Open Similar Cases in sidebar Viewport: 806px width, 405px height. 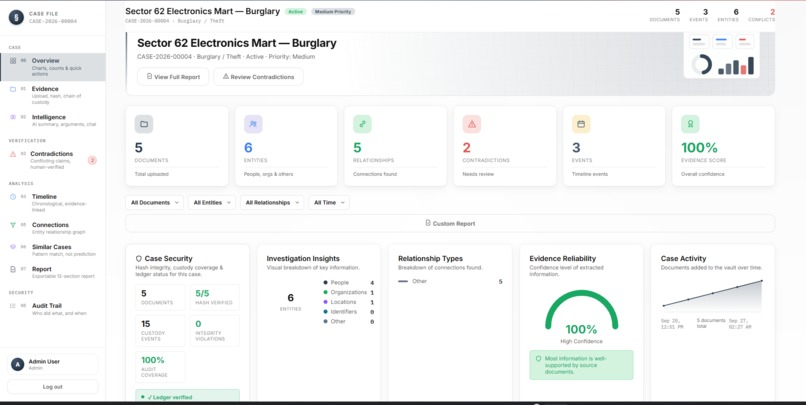click(53, 250)
